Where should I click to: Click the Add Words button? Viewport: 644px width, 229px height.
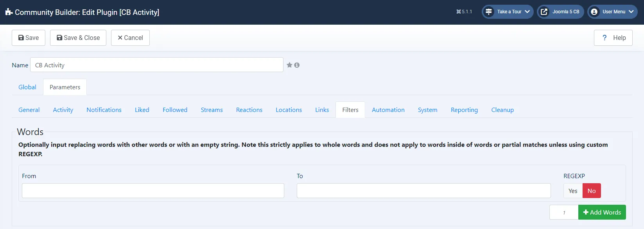point(602,212)
